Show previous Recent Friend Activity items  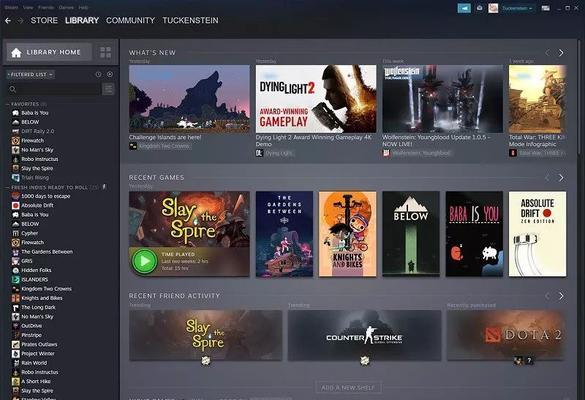[x=547, y=296]
